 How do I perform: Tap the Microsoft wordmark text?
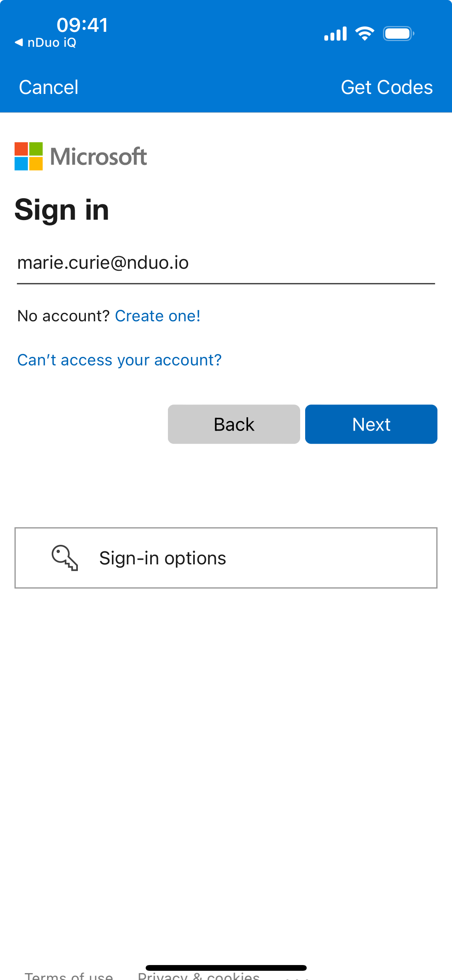point(99,156)
